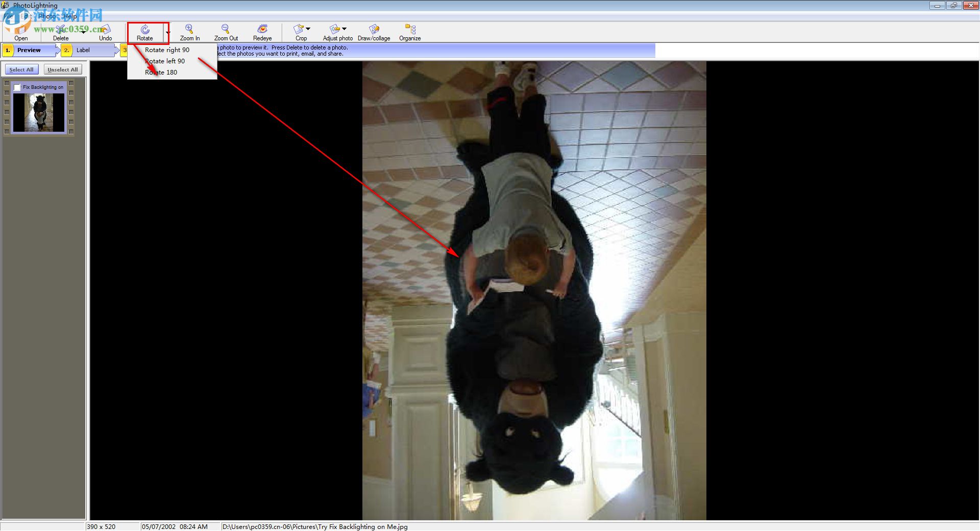Click the "390 x 520" status entry

[101, 526]
